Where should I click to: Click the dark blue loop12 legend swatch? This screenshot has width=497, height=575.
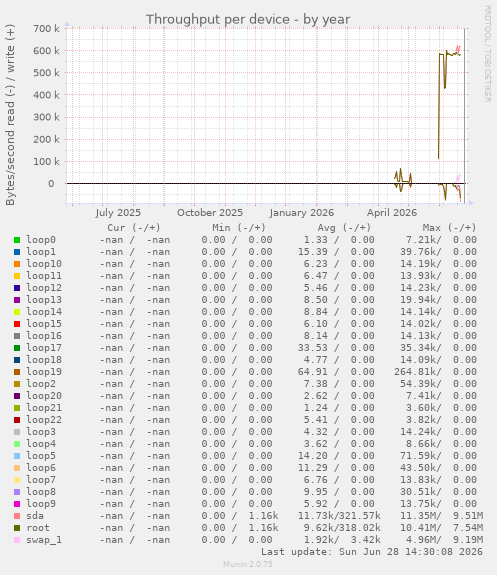[17, 288]
